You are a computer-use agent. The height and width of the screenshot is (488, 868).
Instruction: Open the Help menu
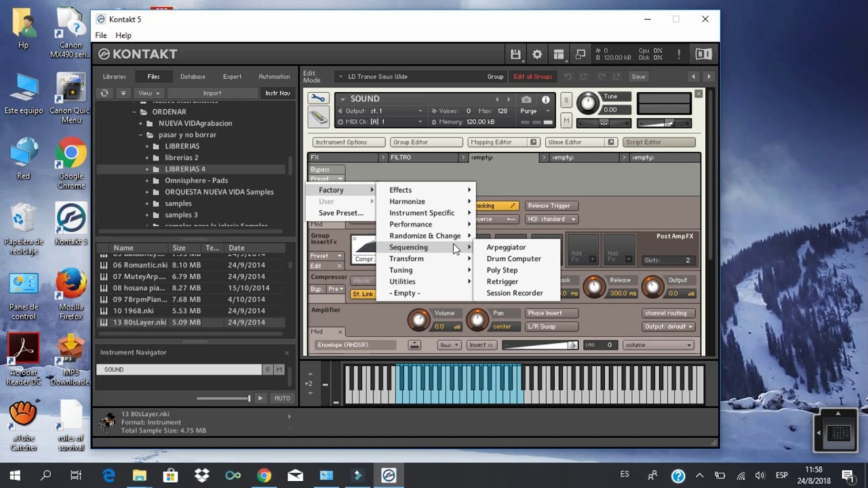123,35
